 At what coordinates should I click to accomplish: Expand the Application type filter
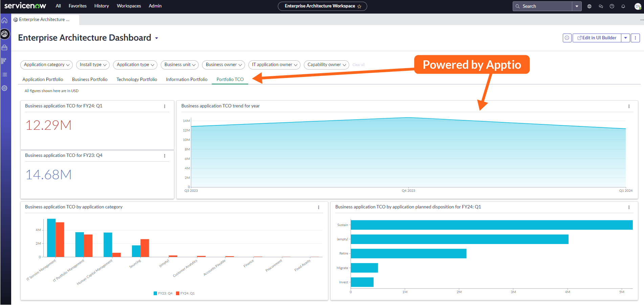click(x=135, y=65)
